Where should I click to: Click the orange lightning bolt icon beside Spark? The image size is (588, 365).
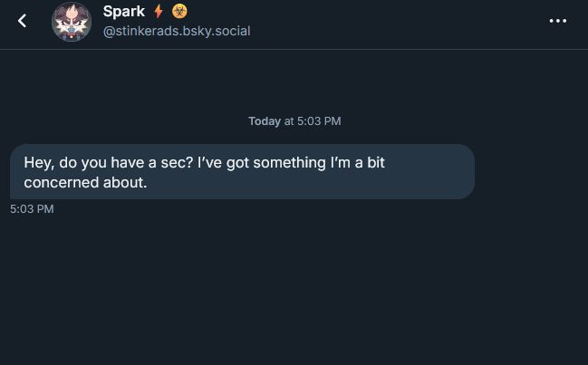click(159, 12)
